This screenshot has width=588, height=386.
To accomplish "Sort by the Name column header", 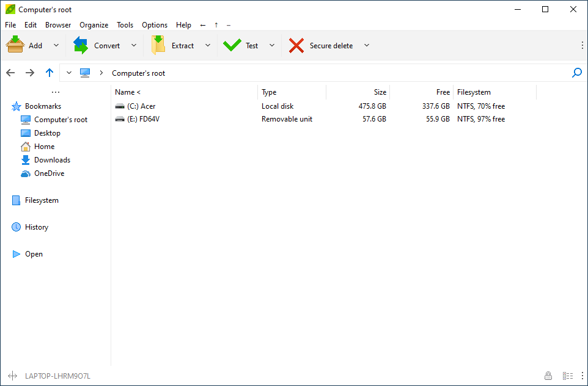I will tap(185, 92).
